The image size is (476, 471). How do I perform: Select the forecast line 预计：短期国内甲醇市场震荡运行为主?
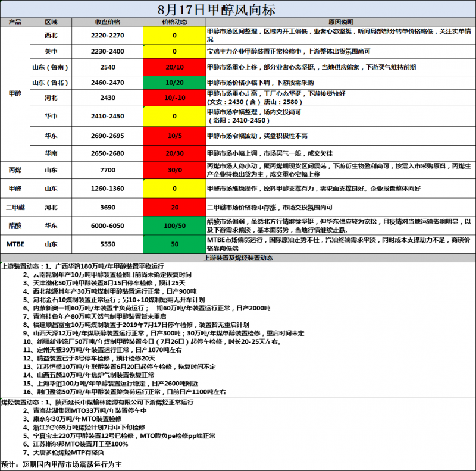[x=62, y=464]
